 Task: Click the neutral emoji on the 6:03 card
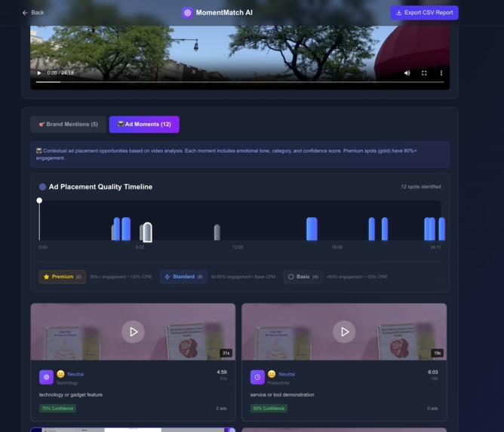coord(272,374)
